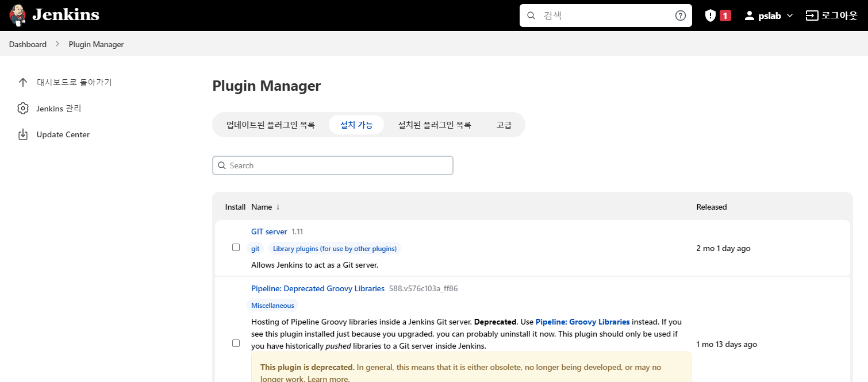Click 'This plugin is deprecated.' warning text
The height and width of the screenshot is (382, 868).
tap(307, 367)
